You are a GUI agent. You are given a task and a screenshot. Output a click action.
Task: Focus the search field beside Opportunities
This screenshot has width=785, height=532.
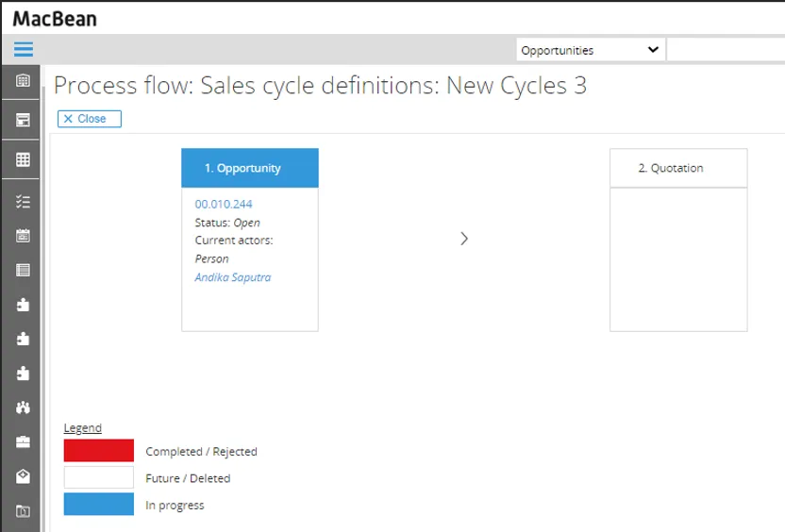click(x=725, y=50)
